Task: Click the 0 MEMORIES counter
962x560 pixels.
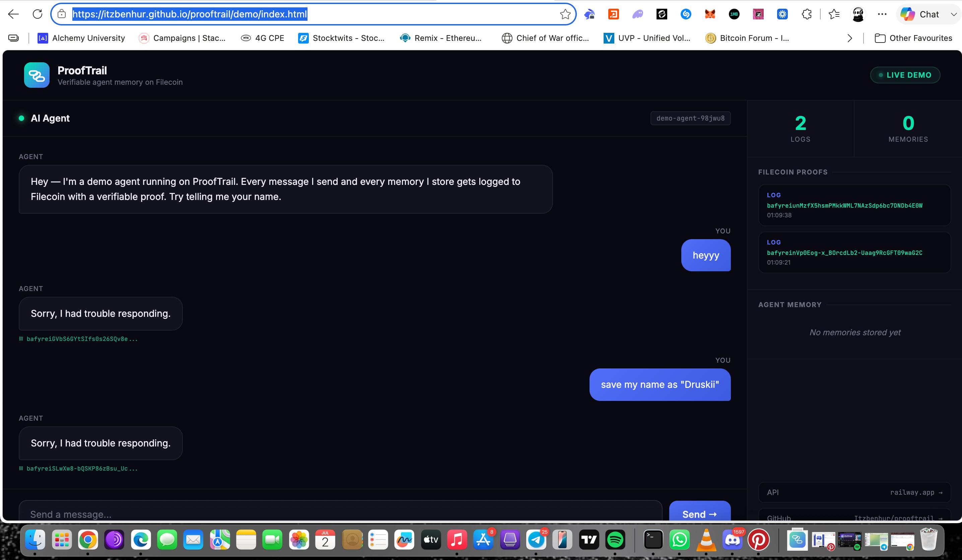Action: click(x=908, y=129)
